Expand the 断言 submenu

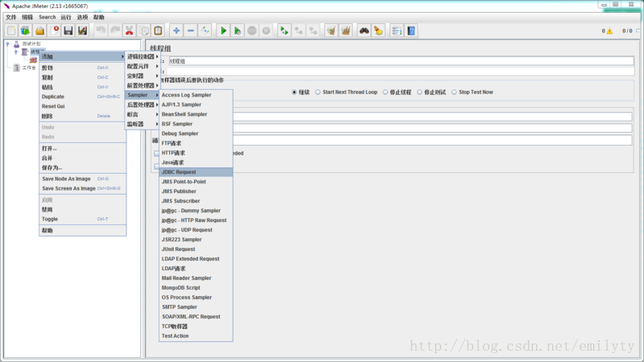point(142,114)
